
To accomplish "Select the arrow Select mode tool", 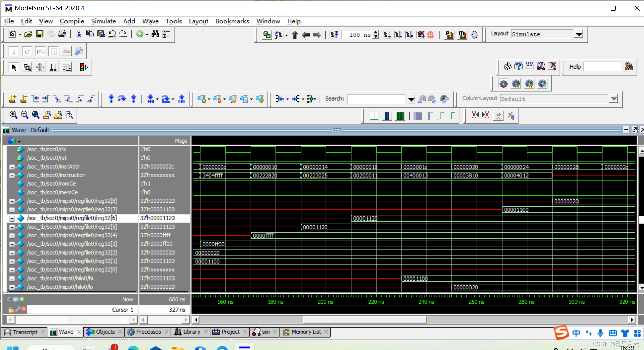I will pos(14,67).
